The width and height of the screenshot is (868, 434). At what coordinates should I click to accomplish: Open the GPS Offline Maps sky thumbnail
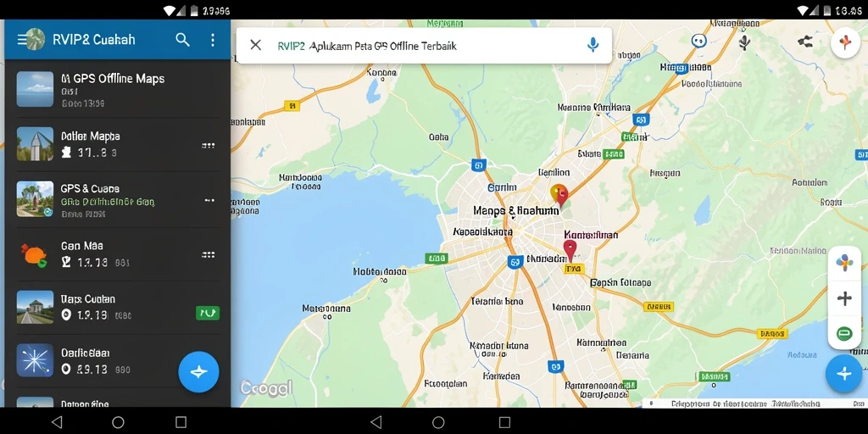(35, 89)
